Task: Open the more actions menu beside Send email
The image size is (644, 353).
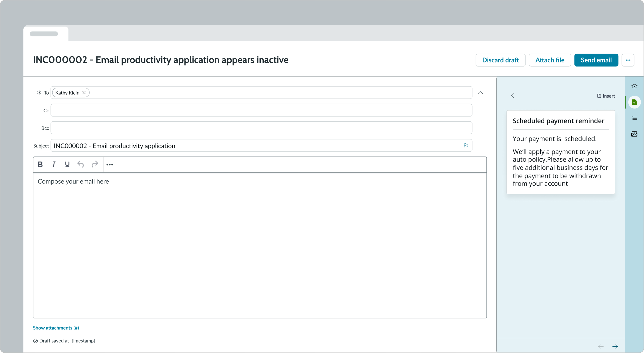Action: [x=628, y=60]
